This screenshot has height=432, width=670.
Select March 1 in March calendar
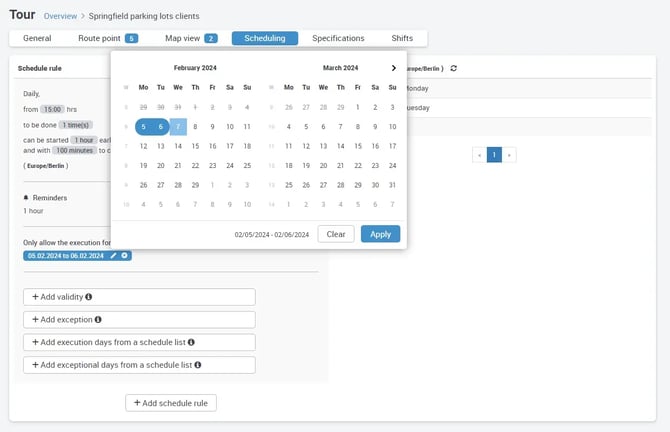coord(358,107)
